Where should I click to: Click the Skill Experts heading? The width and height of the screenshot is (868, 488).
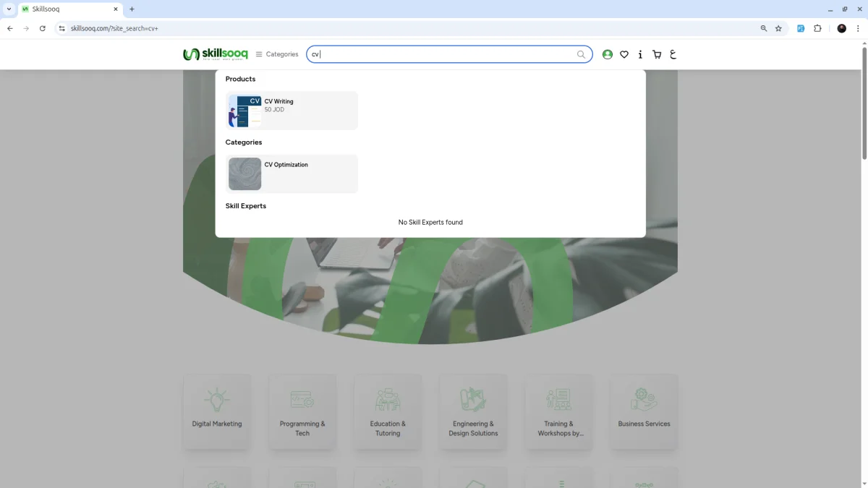coord(246,206)
